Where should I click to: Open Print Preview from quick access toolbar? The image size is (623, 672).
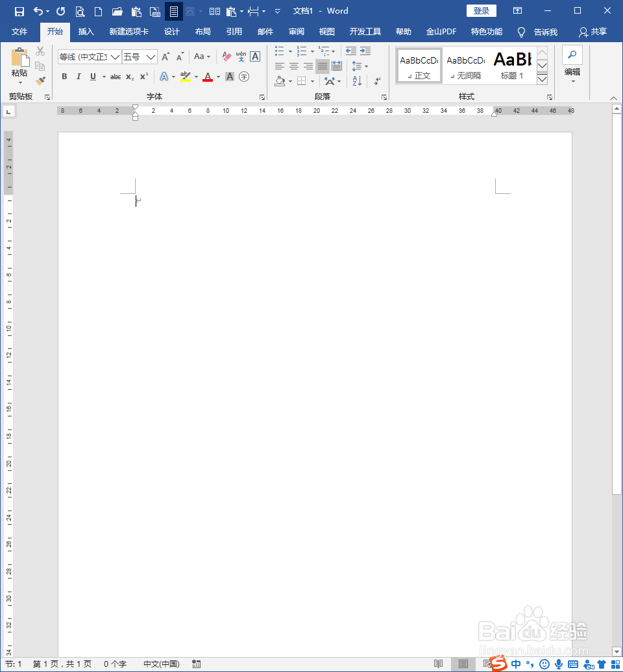[80, 11]
